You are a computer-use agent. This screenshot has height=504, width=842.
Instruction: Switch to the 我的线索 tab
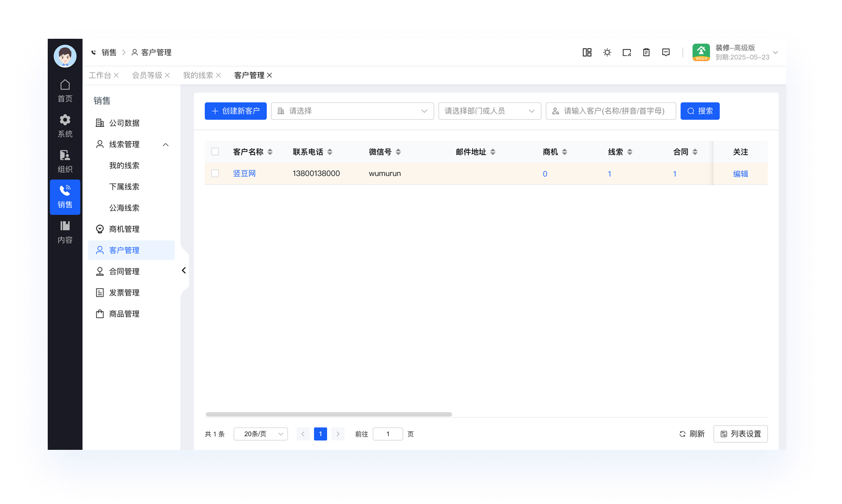(x=198, y=75)
